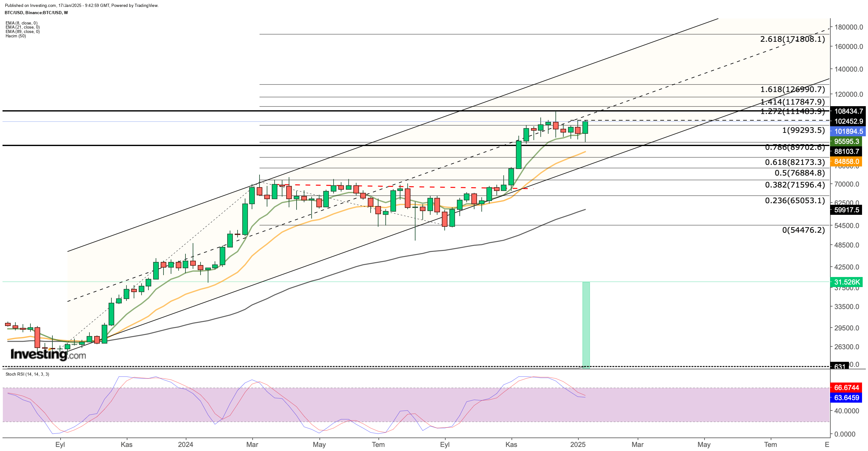Click the BTC/USD, Binance symbol title
This screenshot has height=451, width=868.
tap(36, 13)
